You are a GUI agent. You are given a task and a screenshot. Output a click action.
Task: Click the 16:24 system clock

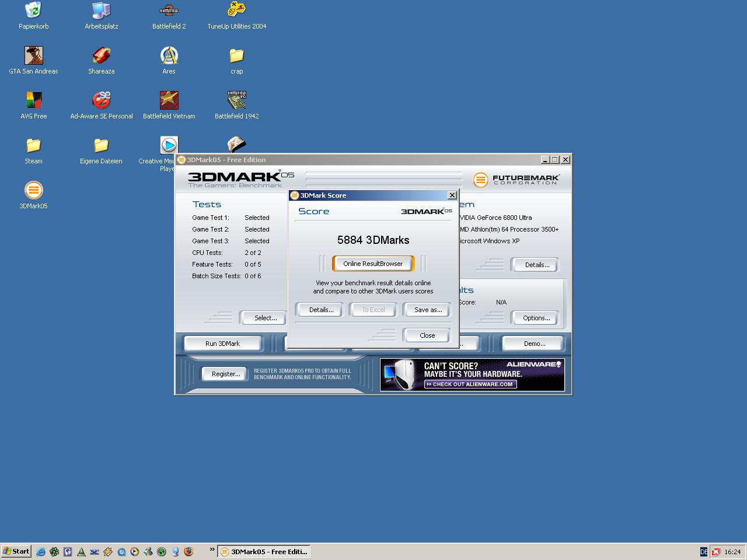(732, 551)
